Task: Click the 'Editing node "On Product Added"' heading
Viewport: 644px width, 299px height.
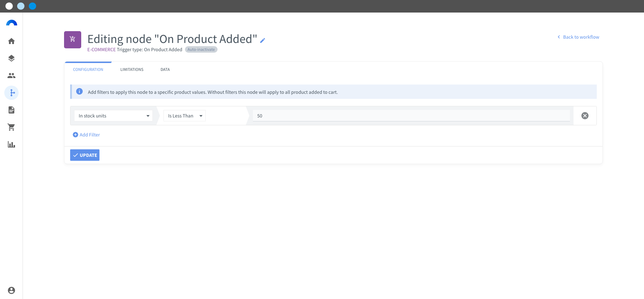Action: (172, 39)
